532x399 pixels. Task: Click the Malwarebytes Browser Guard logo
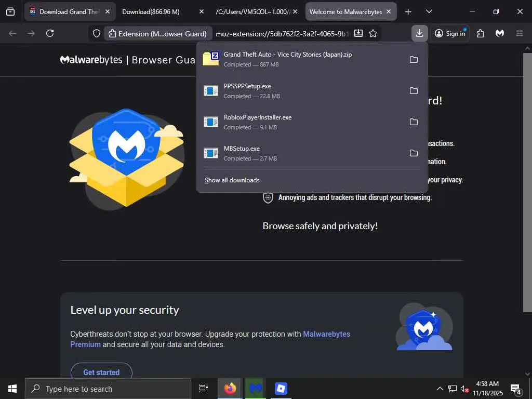pos(128,60)
